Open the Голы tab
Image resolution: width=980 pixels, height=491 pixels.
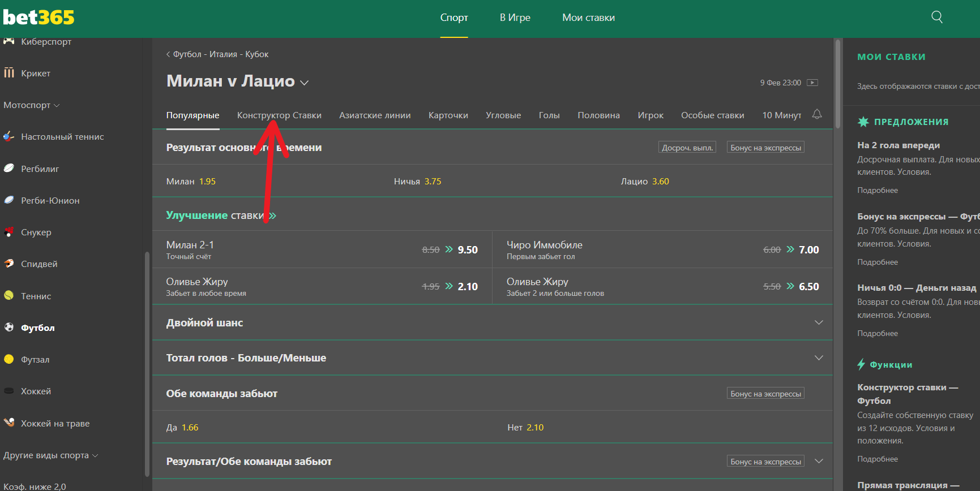[x=549, y=115]
